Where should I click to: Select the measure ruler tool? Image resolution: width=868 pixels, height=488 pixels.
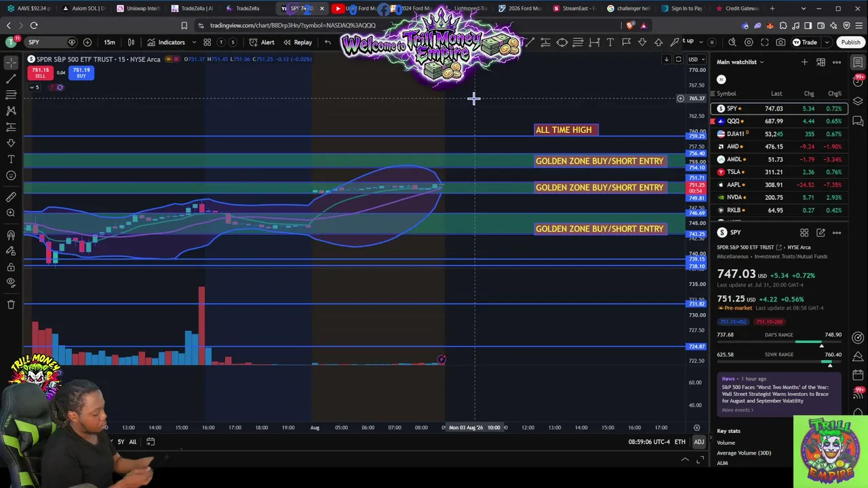11,197
